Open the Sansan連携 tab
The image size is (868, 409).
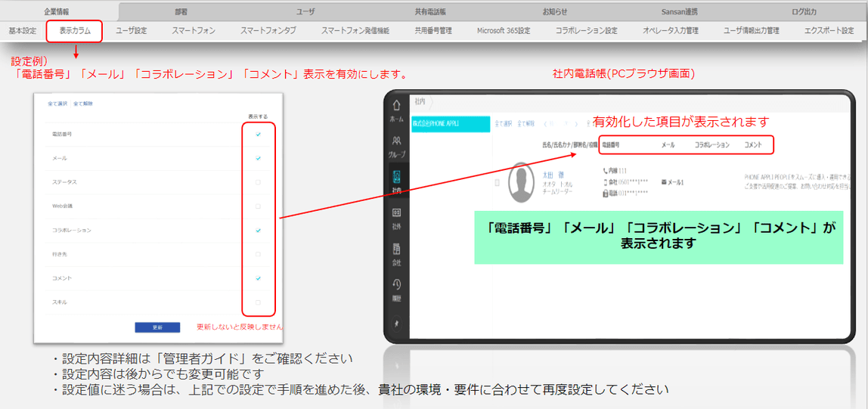(679, 11)
